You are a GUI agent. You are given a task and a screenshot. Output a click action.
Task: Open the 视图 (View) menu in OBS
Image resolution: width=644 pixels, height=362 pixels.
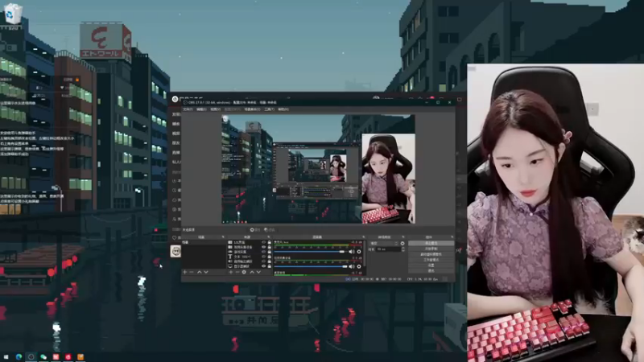coord(215,109)
